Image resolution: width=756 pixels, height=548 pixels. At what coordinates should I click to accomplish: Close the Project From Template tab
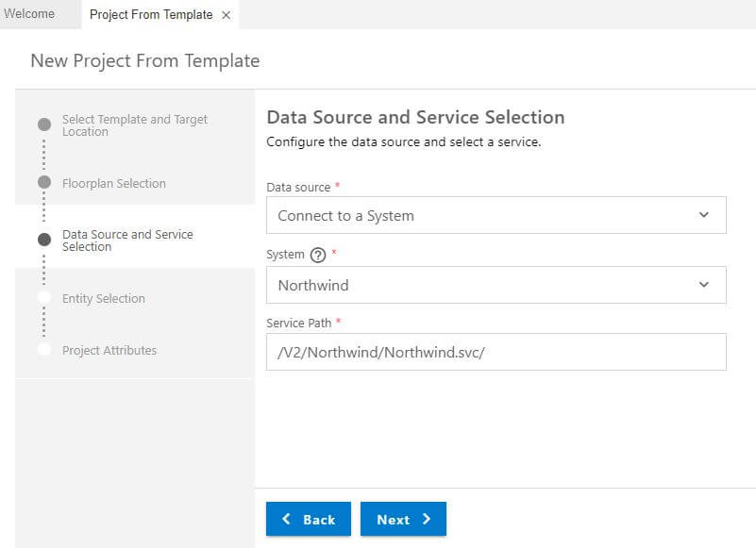coord(226,15)
